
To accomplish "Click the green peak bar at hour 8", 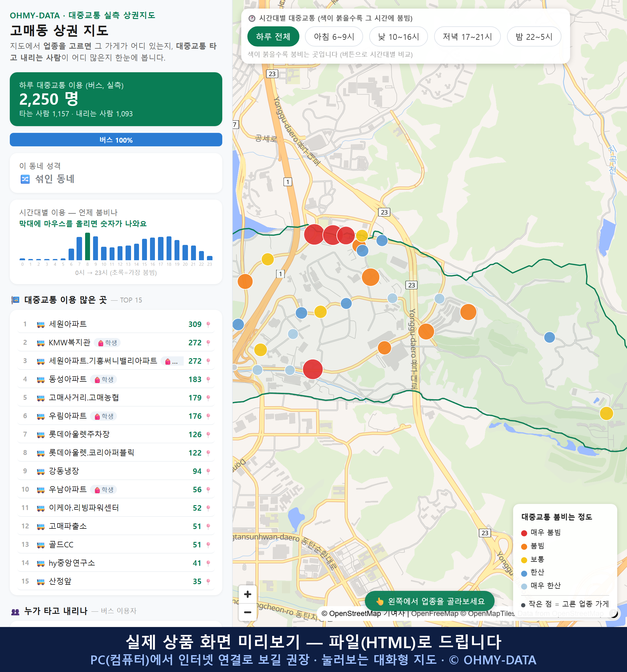I will tap(88, 246).
